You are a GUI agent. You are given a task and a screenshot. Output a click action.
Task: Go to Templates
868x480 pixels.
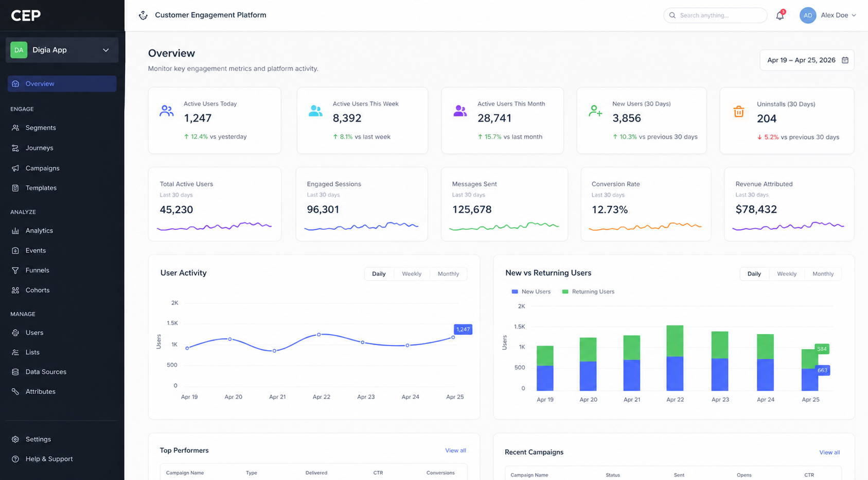[x=41, y=187]
